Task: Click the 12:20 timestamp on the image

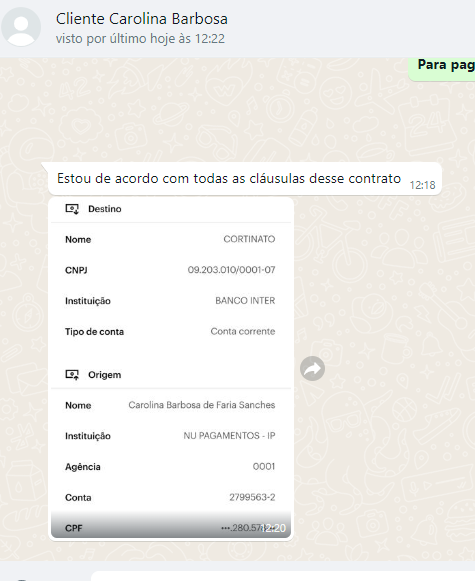Action: point(275,528)
